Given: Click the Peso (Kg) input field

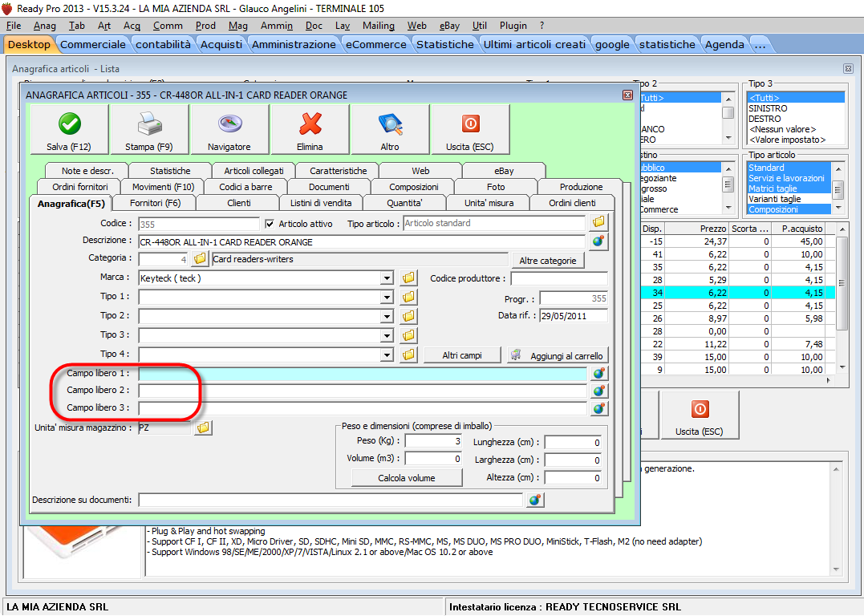Looking at the screenshot, I should (x=433, y=441).
